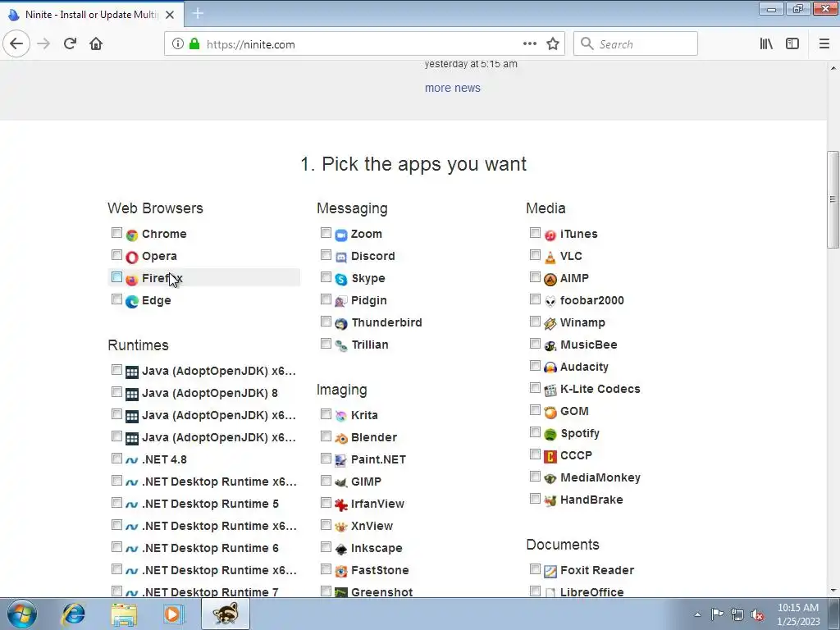This screenshot has width=840, height=630.
Task: Click the Discord app icon
Action: pos(341,257)
